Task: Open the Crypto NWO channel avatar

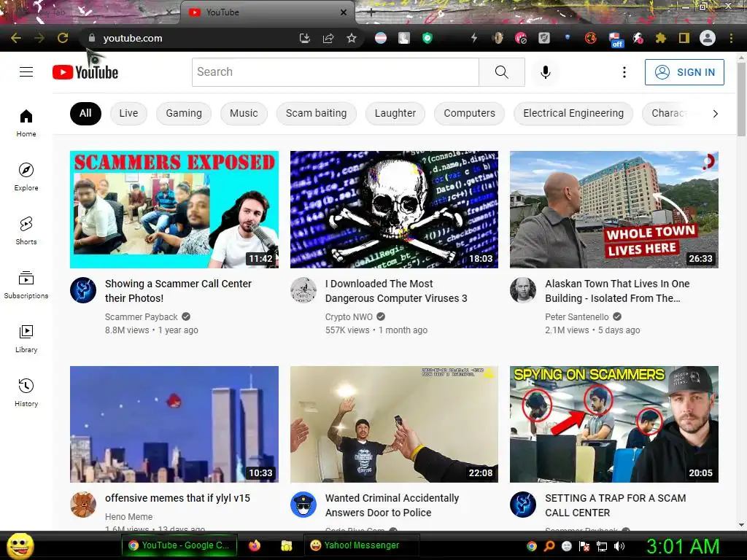Action: coord(303,290)
